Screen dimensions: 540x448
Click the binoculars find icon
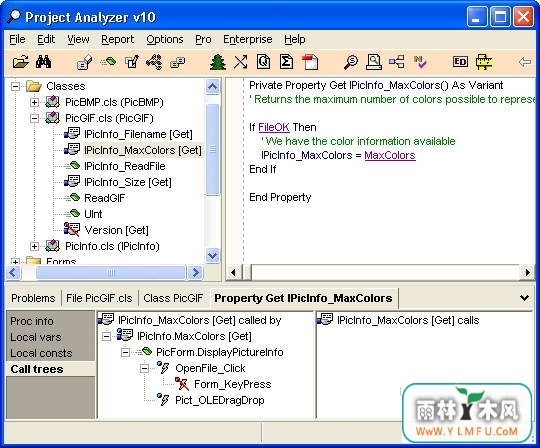coord(43,62)
